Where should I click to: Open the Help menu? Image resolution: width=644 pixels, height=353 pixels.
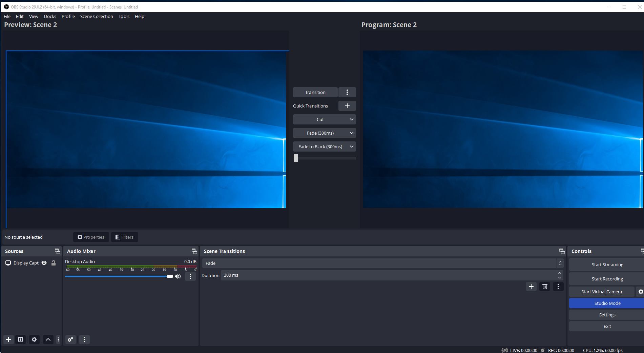click(140, 16)
